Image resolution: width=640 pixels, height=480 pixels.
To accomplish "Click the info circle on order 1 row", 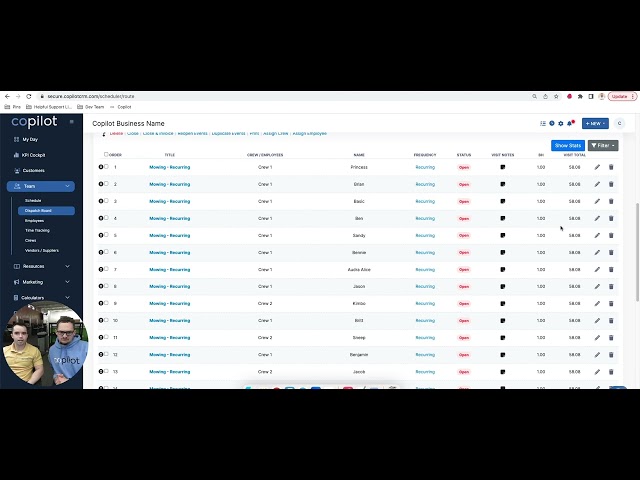I will tap(101, 167).
